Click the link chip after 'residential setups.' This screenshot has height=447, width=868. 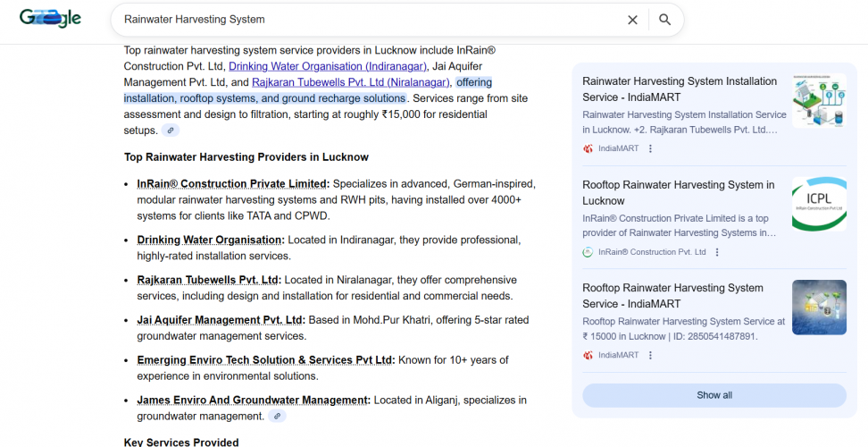click(x=171, y=131)
